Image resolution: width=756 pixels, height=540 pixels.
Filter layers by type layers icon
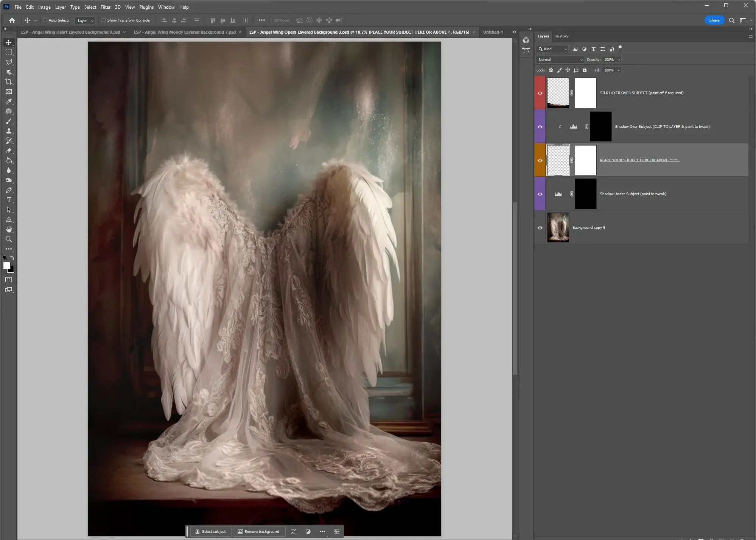click(593, 49)
